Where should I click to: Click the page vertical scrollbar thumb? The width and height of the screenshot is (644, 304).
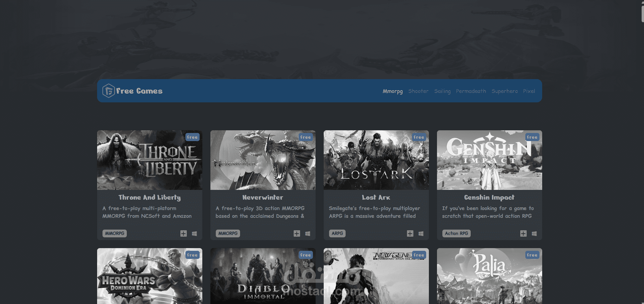(643, 14)
